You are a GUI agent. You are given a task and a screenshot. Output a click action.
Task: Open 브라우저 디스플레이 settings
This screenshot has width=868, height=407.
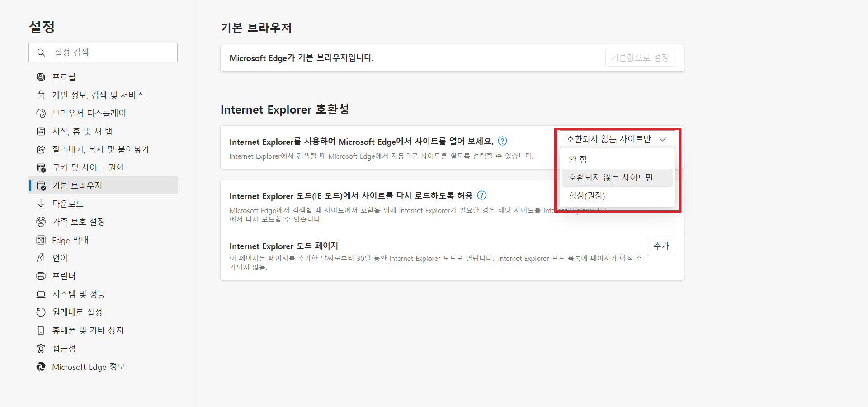pyautogui.click(x=103, y=113)
